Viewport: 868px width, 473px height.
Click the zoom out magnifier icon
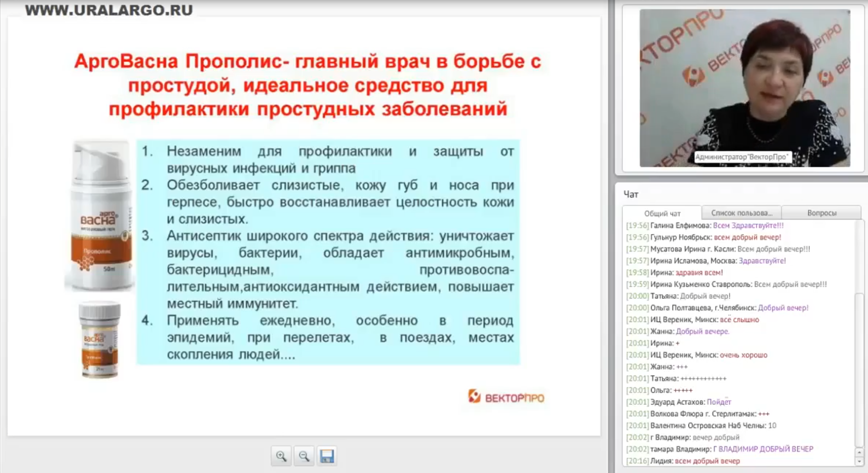pos(304,456)
